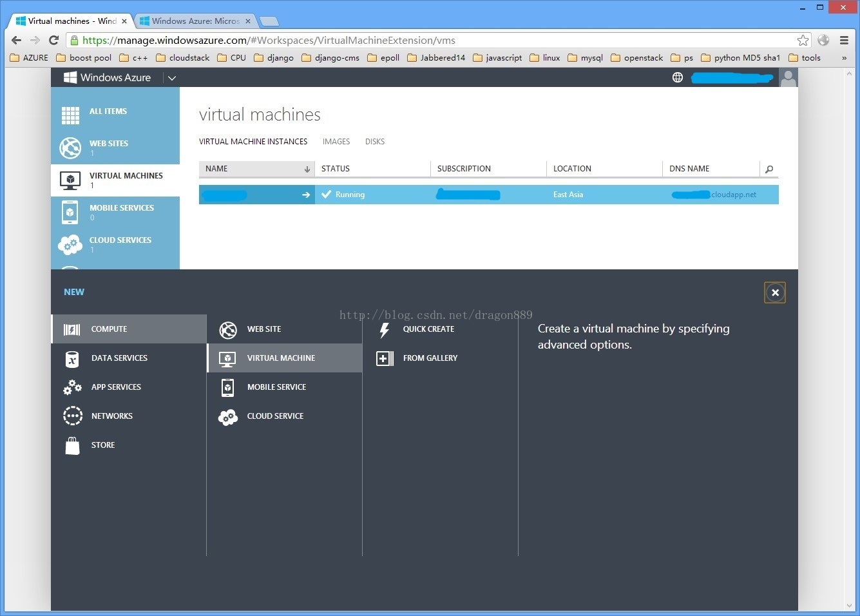Switch to the Windows Azure: Micros browser tab
Viewport: 860px width, 616px height.
point(195,21)
